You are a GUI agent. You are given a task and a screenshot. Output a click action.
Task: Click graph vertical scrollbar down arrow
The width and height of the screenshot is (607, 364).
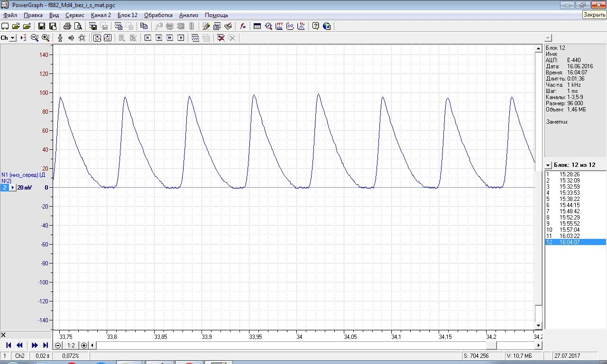[x=538, y=326]
